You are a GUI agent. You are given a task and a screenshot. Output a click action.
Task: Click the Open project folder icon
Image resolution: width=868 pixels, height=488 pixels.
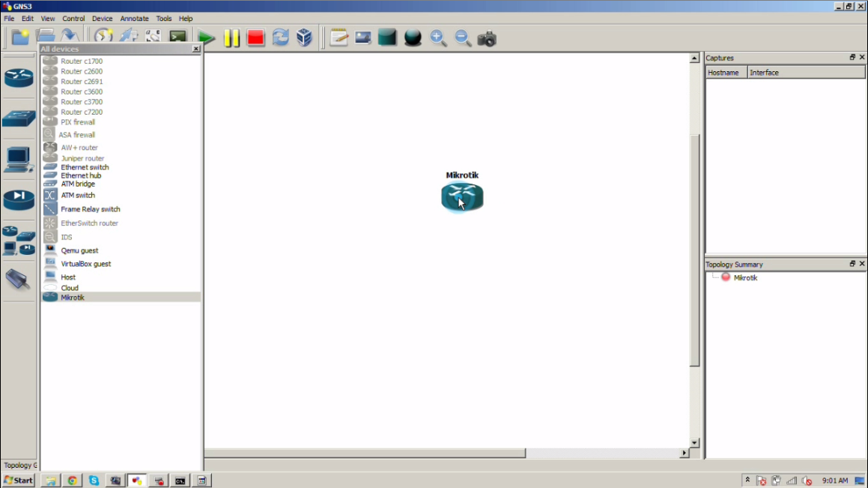coord(46,37)
